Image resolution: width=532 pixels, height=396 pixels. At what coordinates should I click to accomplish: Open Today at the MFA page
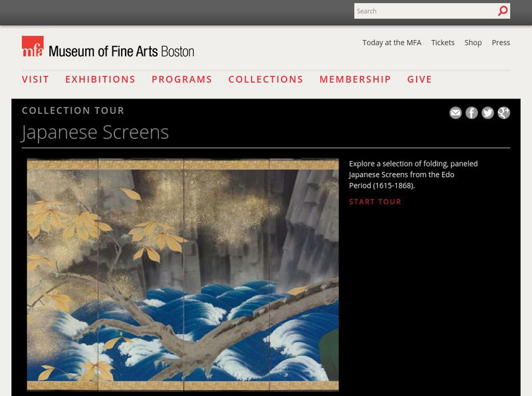pyautogui.click(x=391, y=42)
